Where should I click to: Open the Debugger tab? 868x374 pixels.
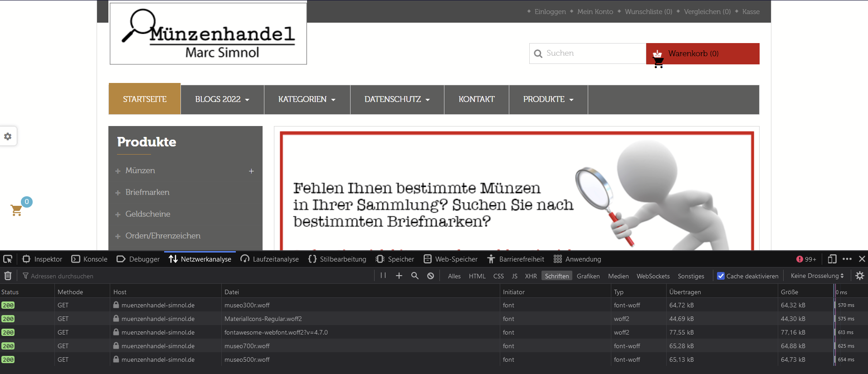click(138, 259)
